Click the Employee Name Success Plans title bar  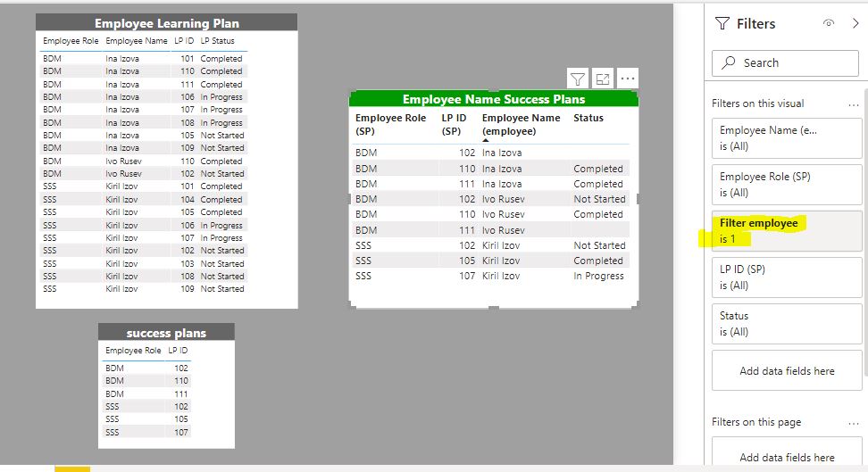(x=493, y=99)
